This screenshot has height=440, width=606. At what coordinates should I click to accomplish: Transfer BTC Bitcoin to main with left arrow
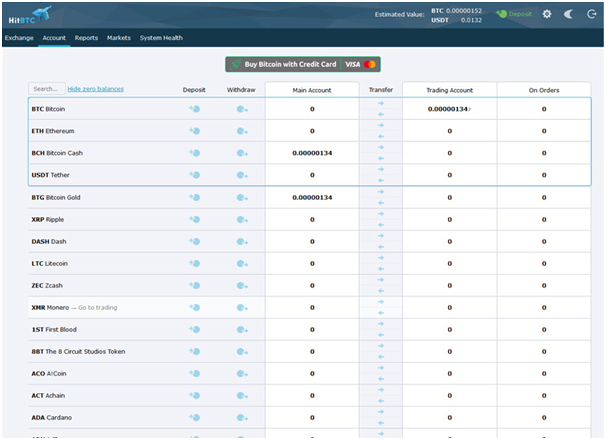coord(381,114)
